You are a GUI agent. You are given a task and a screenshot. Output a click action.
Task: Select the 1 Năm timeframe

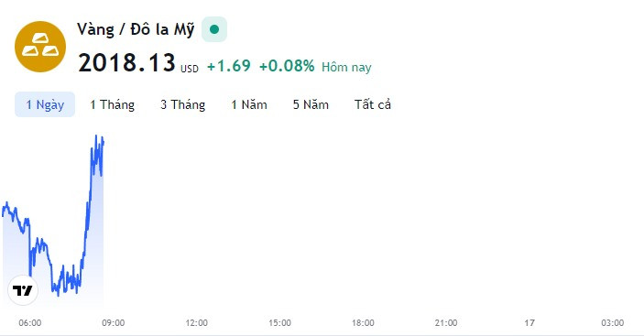[249, 104]
